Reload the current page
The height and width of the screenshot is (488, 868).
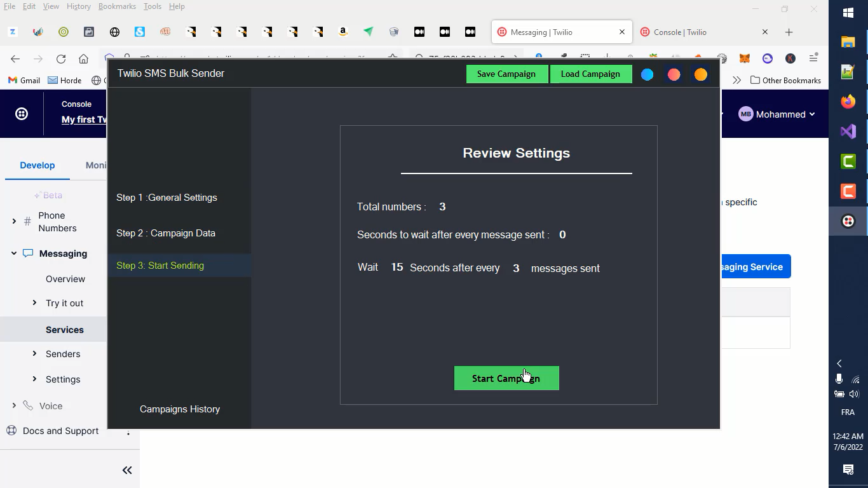[x=61, y=58]
